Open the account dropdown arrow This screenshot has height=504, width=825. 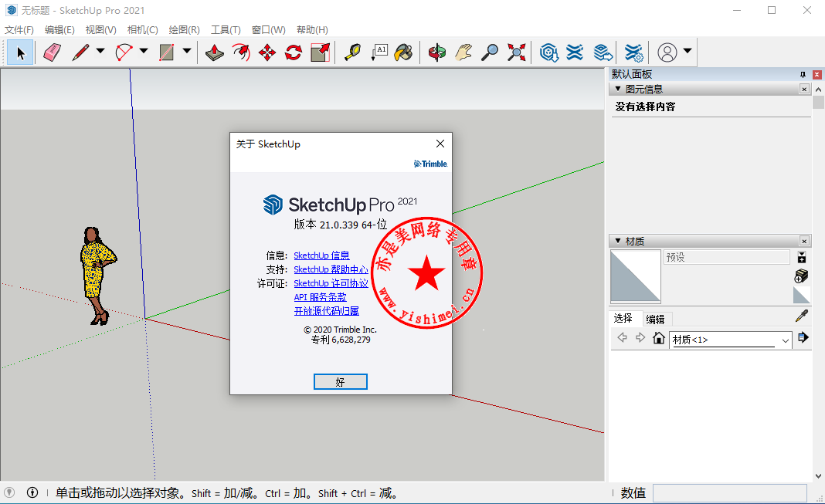click(x=687, y=51)
